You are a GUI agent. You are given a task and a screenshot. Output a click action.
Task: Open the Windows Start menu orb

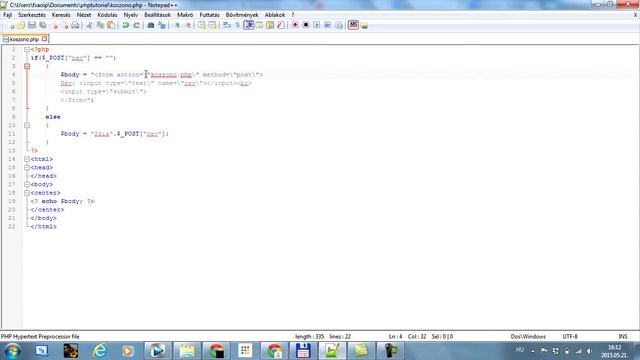12,351
